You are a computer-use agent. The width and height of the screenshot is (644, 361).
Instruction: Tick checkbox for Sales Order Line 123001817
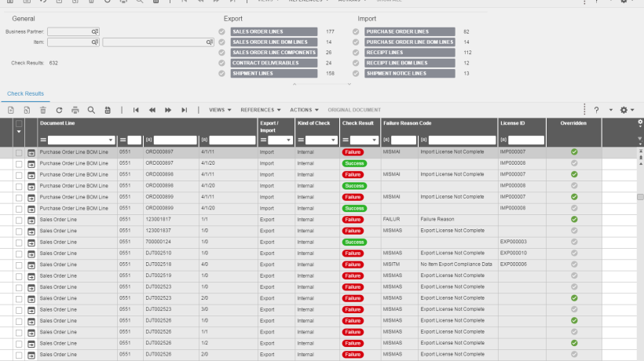pos(19,221)
